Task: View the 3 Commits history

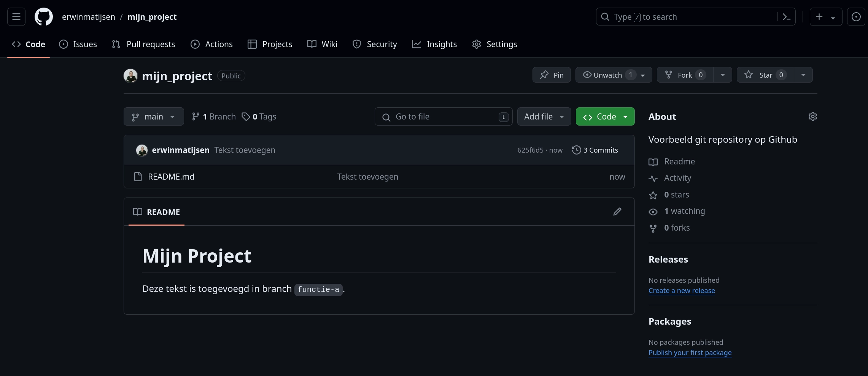Action: [595, 150]
